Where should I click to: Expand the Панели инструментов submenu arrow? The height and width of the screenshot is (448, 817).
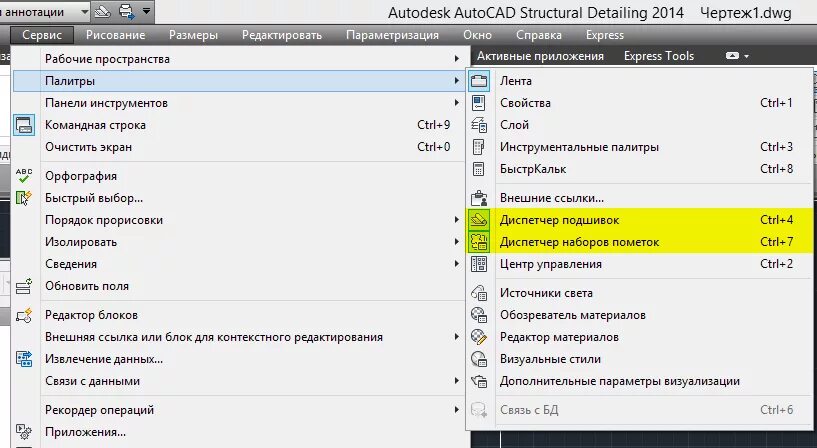[456, 103]
